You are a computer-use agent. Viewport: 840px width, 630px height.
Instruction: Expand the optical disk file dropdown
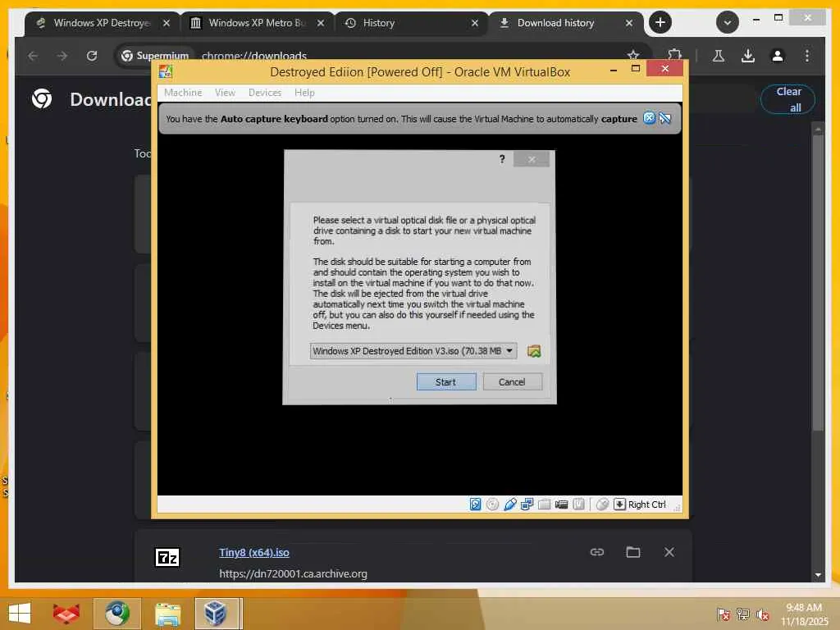[509, 351]
